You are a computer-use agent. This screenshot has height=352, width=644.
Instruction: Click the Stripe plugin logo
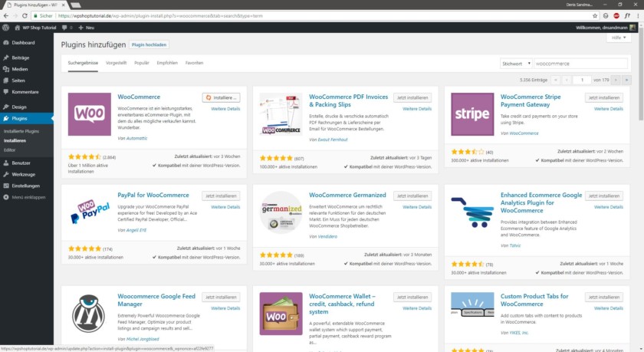(x=472, y=114)
